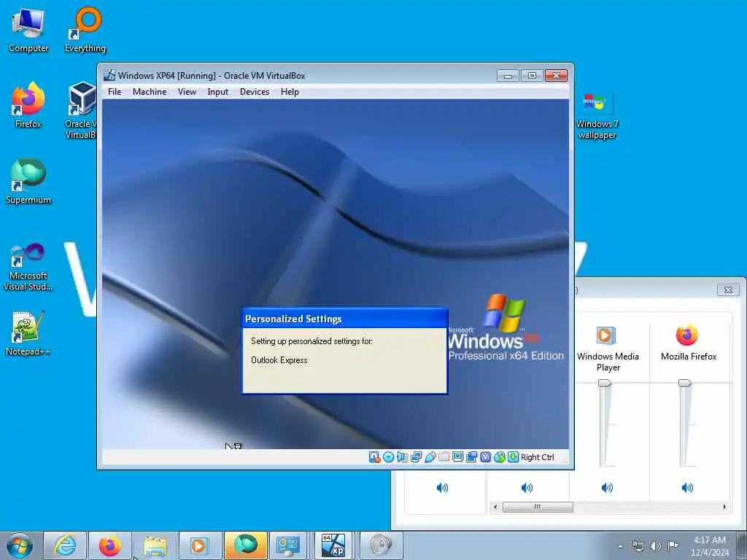The width and height of the screenshot is (747, 560).
Task: Click the Right Ctrl host key label
Action: tap(538, 457)
